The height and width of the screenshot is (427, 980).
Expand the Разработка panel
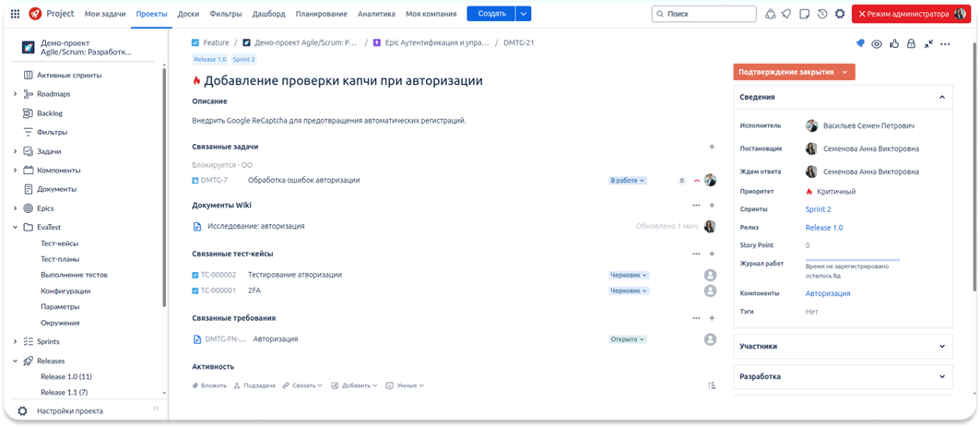[x=942, y=377]
